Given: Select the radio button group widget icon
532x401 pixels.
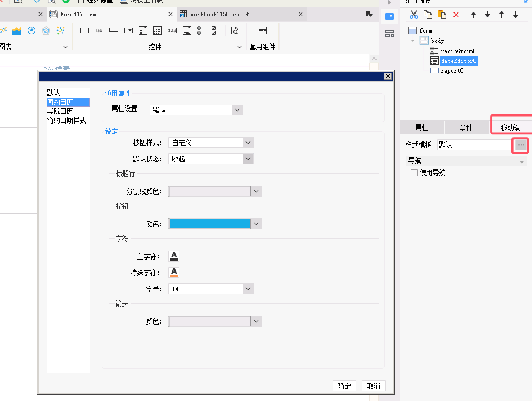Looking at the screenshot, I should pos(201,30).
